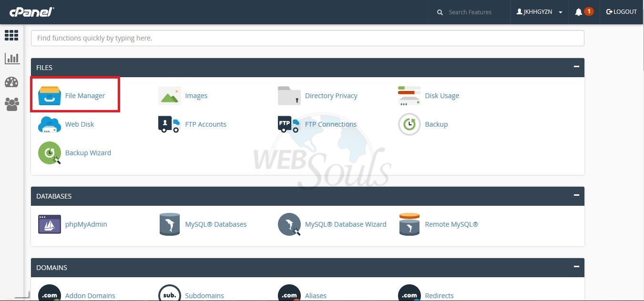The height and width of the screenshot is (301, 644).
Task: Click the Find functions quickly input box
Action: tap(307, 38)
